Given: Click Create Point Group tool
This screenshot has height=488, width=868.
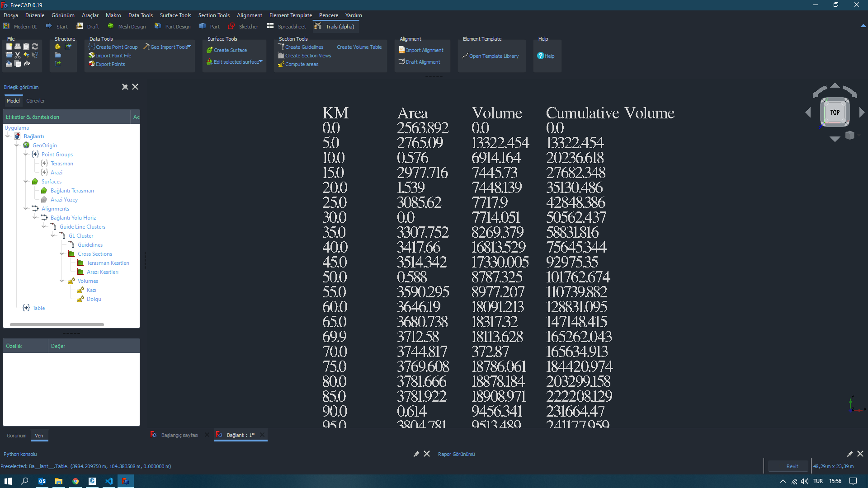Looking at the screenshot, I should [116, 47].
